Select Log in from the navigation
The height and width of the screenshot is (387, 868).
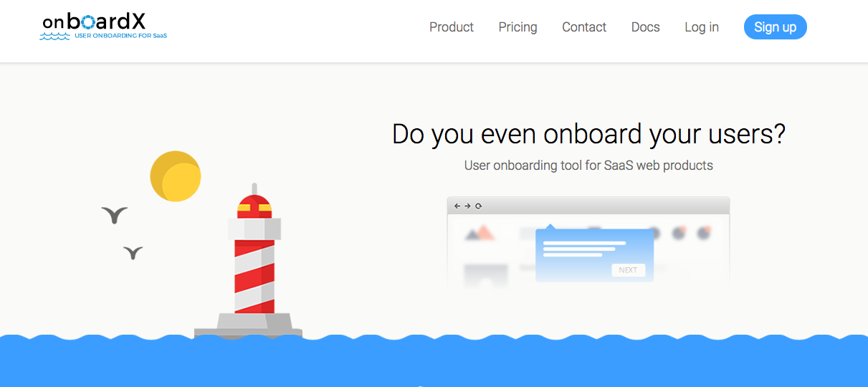pyautogui.click(x=701, y=27)
